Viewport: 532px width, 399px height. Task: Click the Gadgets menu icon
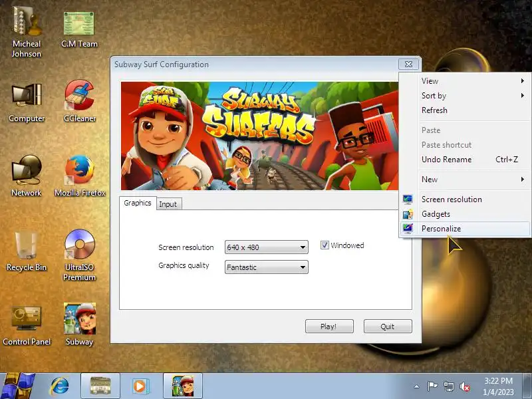pyautogui.click(x=408, y=214)
